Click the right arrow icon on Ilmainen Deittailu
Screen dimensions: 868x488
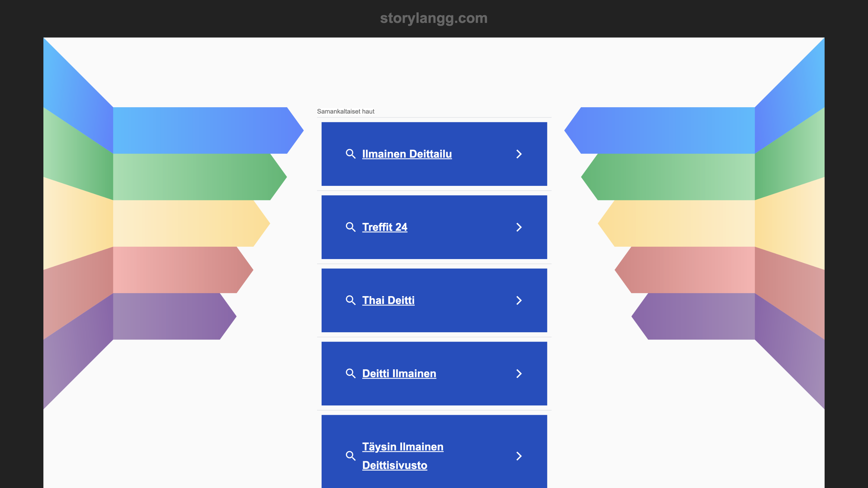519,154
